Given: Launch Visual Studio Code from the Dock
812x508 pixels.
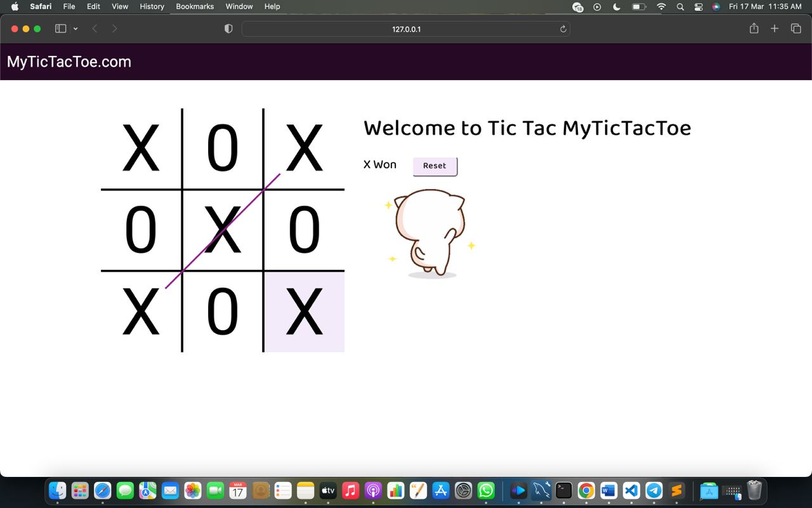Looking at the screenshot, I should (631, 490).
